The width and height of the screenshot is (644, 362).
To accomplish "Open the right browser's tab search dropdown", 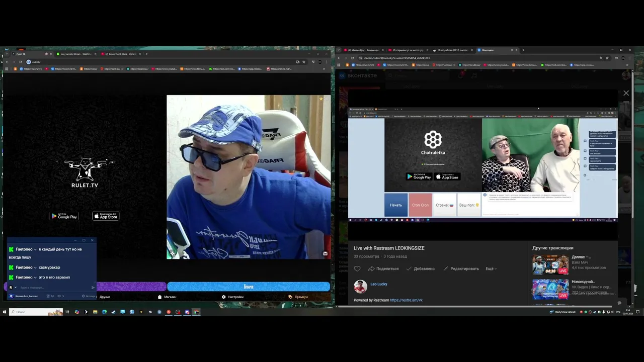I will tap(339, 50).
